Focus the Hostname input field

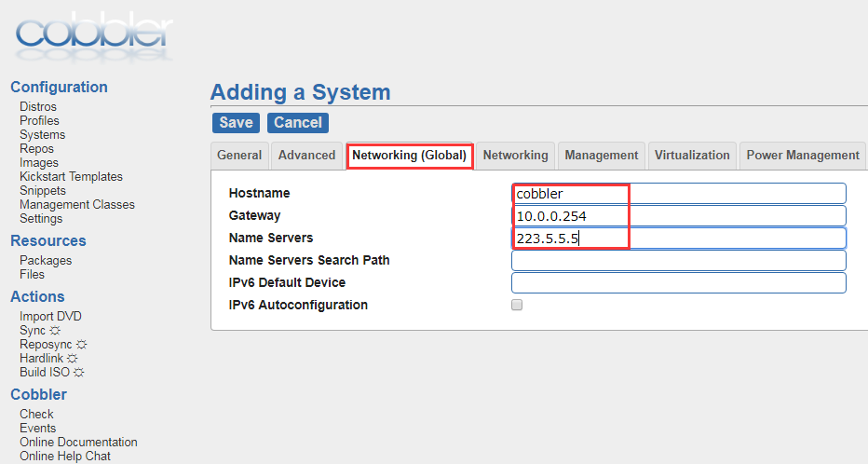tap(679, 193)
